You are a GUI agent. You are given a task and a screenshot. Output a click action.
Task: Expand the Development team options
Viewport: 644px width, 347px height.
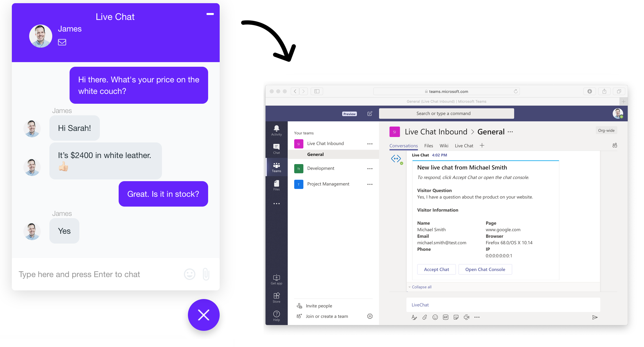point(370,168)
